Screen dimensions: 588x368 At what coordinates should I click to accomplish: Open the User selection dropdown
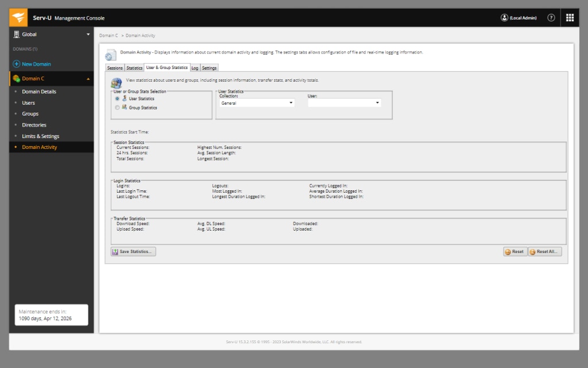click(345, 102)
